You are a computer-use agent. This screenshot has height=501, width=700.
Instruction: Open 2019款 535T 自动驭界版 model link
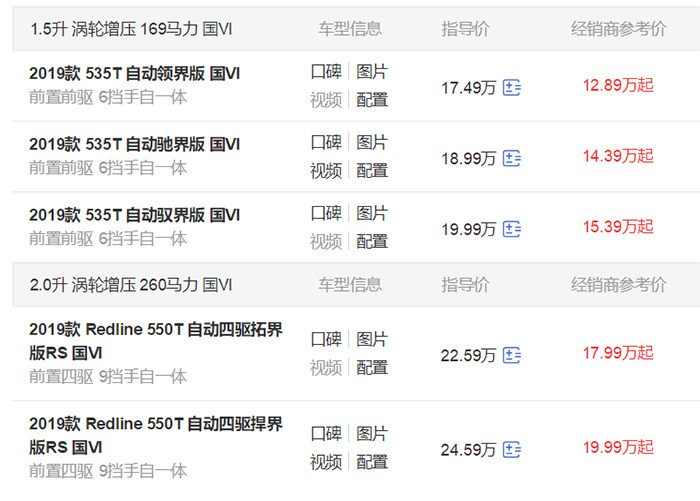tap(135, 215)
